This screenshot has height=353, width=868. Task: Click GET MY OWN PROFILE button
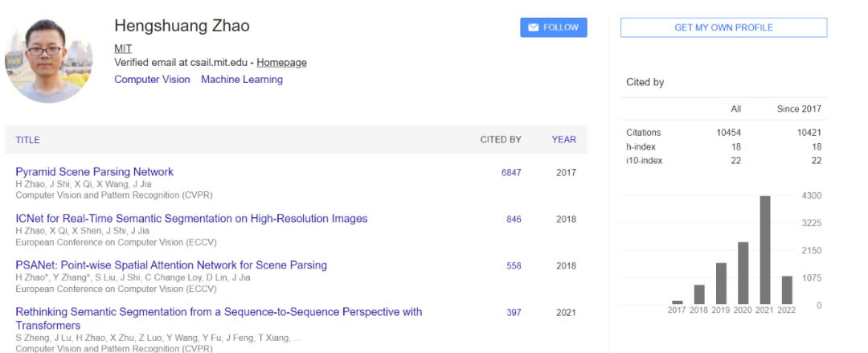click(x=723, y=27)
